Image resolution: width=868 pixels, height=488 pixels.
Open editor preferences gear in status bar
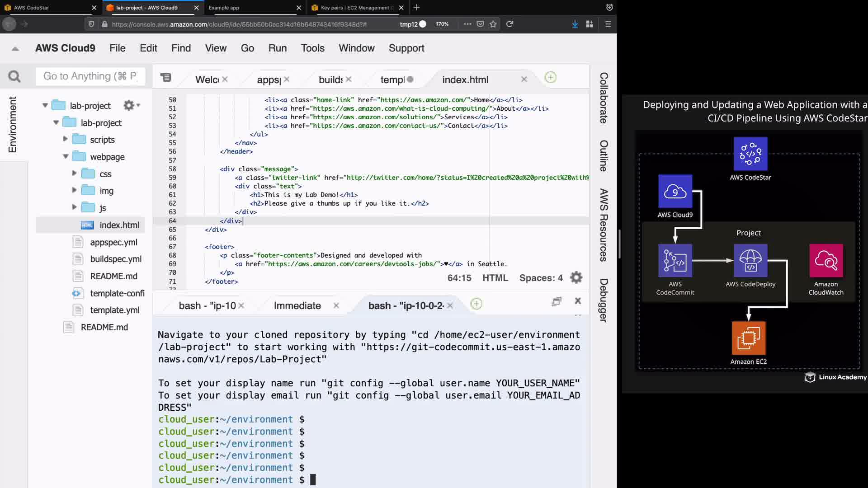coord(576,277)
